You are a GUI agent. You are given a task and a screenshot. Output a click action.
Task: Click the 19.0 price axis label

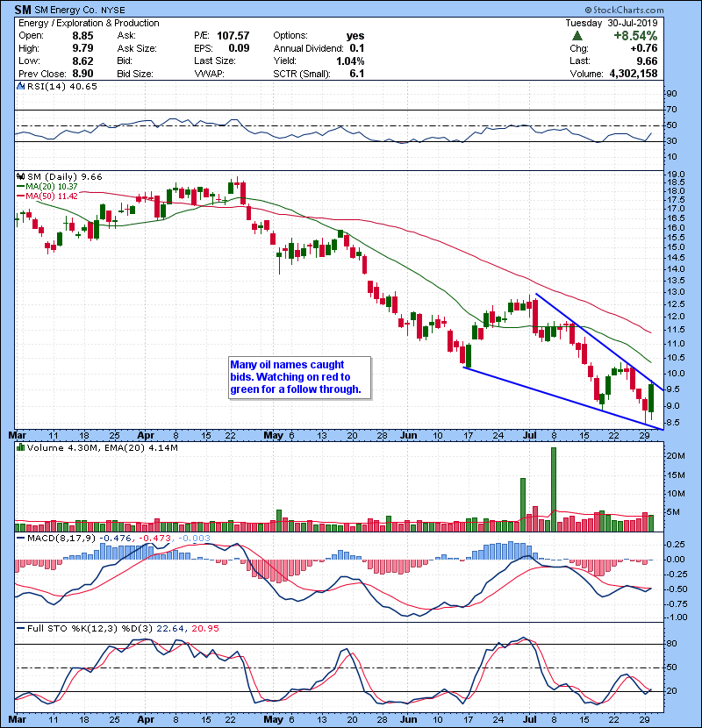pyautogui.click(x=675, y=175)
